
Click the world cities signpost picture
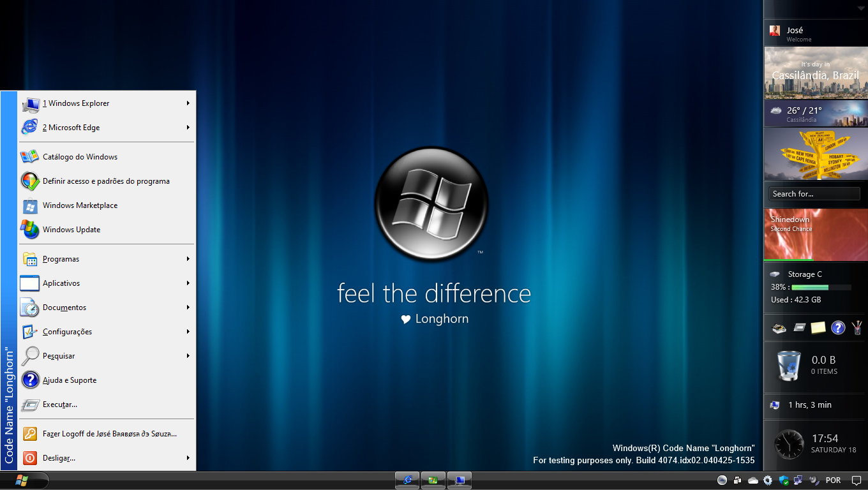click(816, 154)
